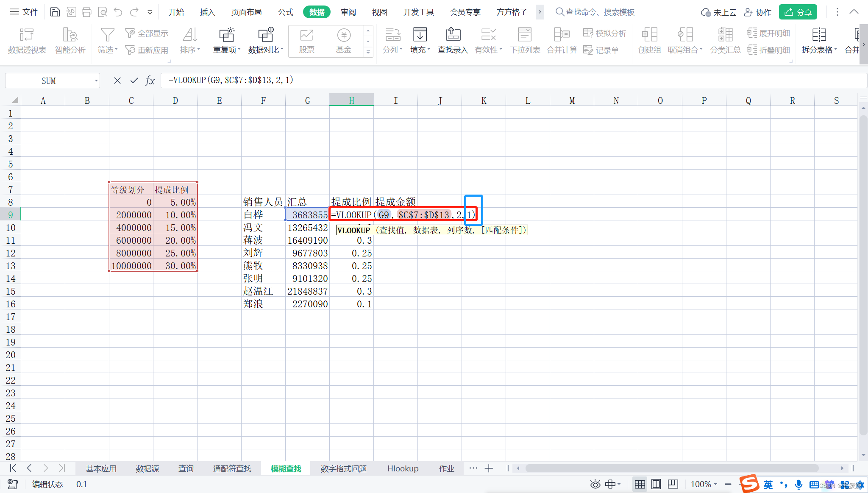
Task: Click Collapse Details (折叠明细)
Action: click(x=768, y=50)
